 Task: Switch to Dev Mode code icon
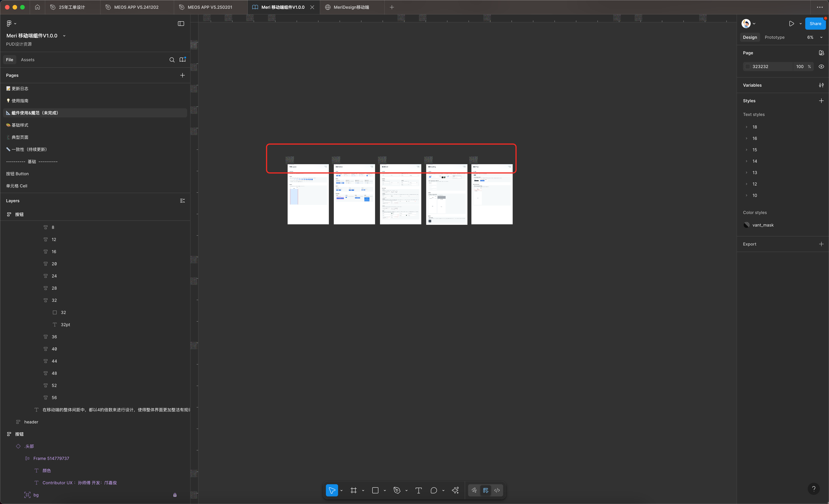pyautogui.click(x=497, y=490)
